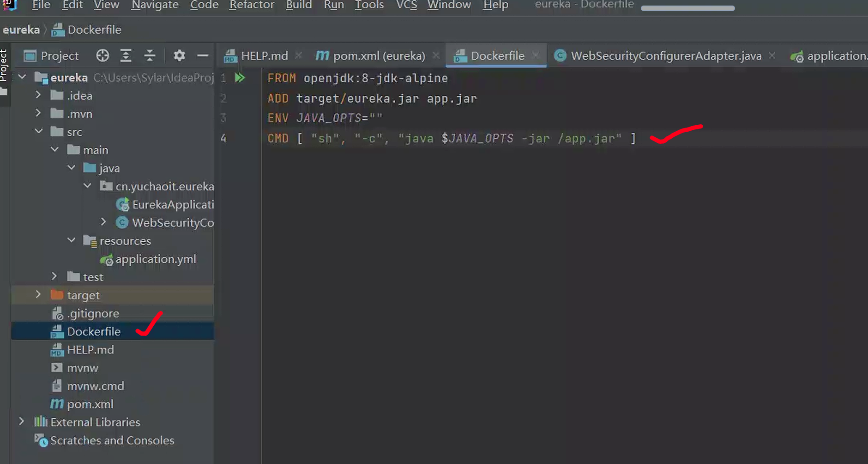Click the locate/select opened file crosshair icon
Viewport: 868px width, 464px height.
click(x=102, y=56)
